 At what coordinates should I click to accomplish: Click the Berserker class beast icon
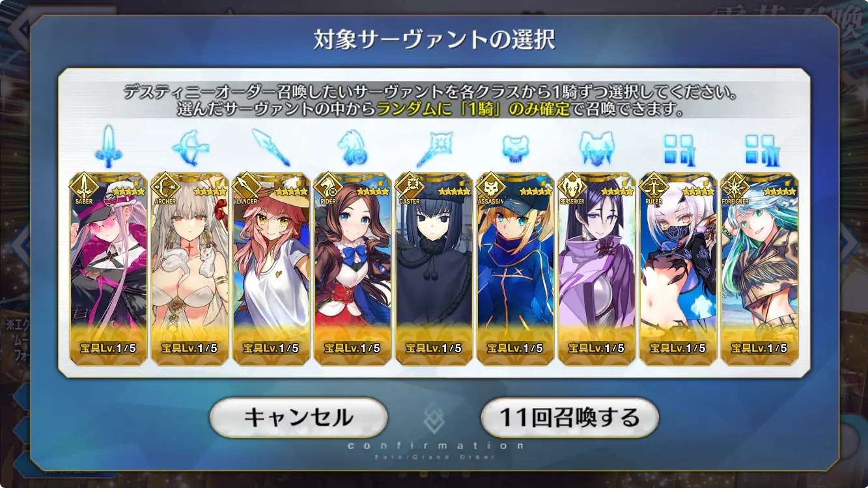click(x=596, y=148)
